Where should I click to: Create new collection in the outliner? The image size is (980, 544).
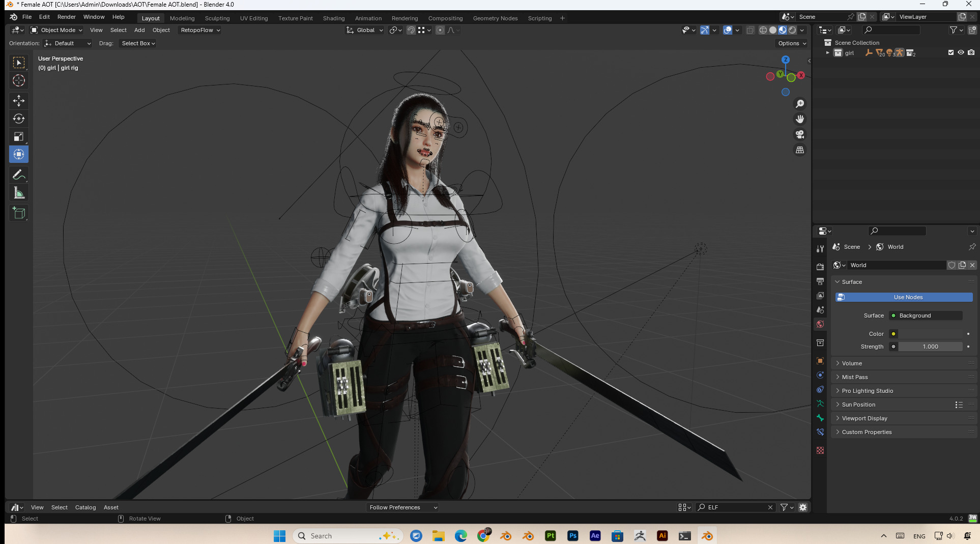[972, 30]
